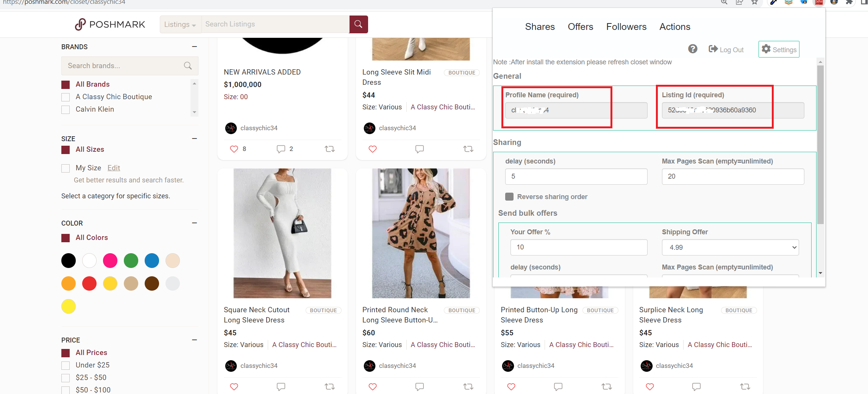Share the Printed Round Neck dress
This screenshot has height=394, width=868.
(x=468, y=387)
